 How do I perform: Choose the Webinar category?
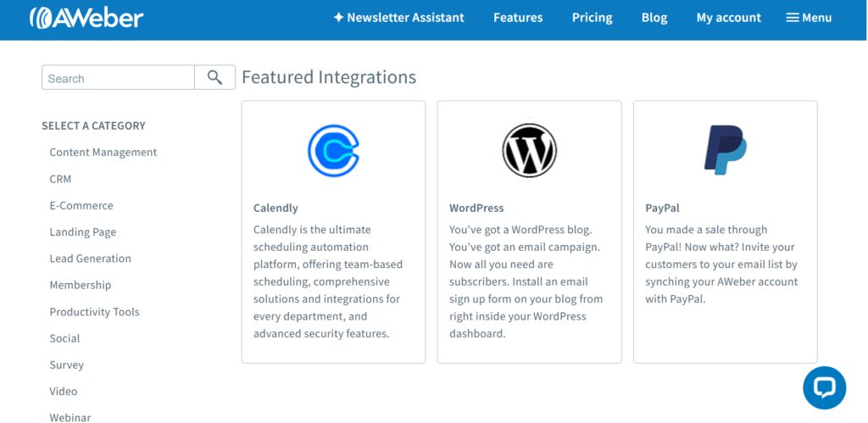click(x=70, y=417)
